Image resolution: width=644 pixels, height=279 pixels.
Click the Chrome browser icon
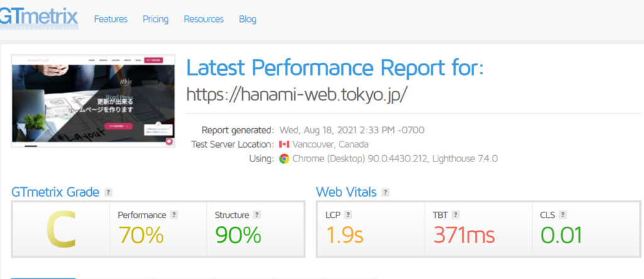pos(284,159)
